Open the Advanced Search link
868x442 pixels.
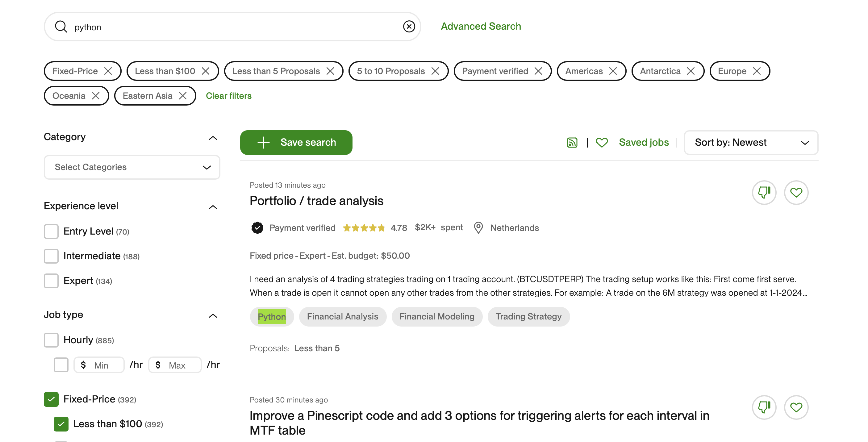pyautogui.click(x=481, y=26)
